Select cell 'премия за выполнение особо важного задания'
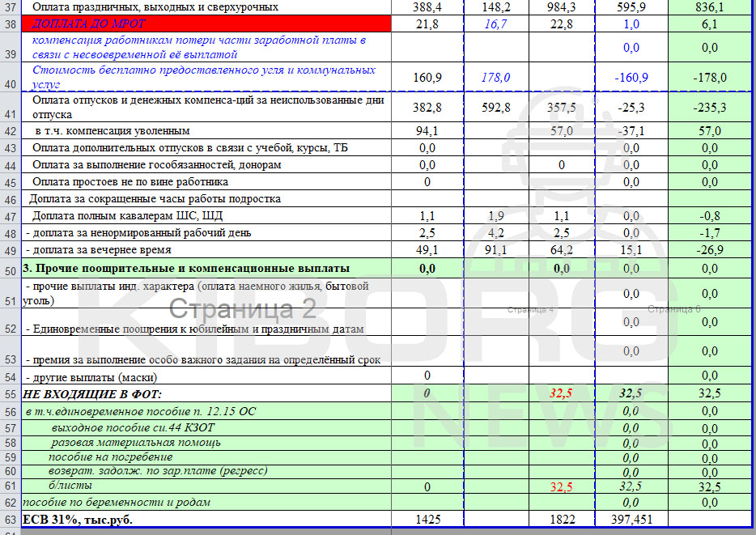The width and height of the screenshot is (756, 535). coord(206,352)
